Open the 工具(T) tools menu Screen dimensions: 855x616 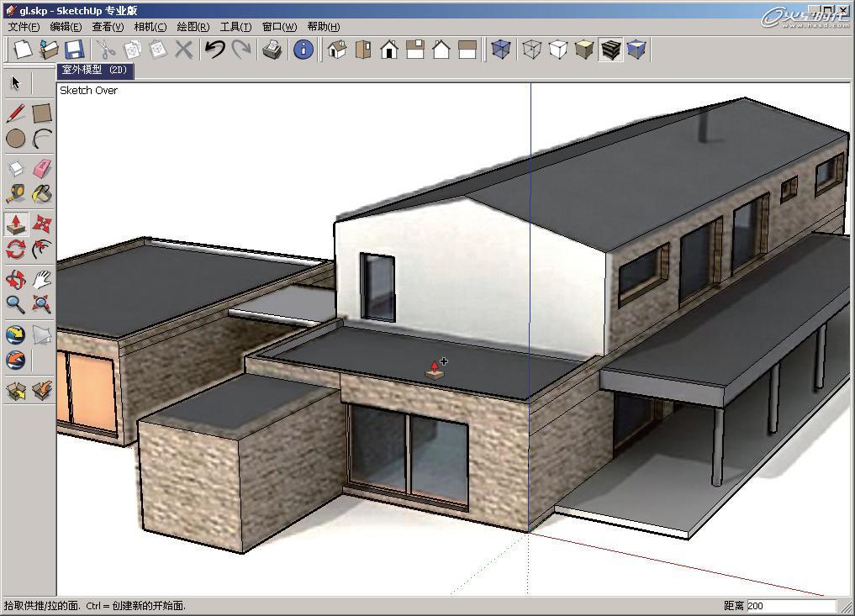(x=235, y=27)
